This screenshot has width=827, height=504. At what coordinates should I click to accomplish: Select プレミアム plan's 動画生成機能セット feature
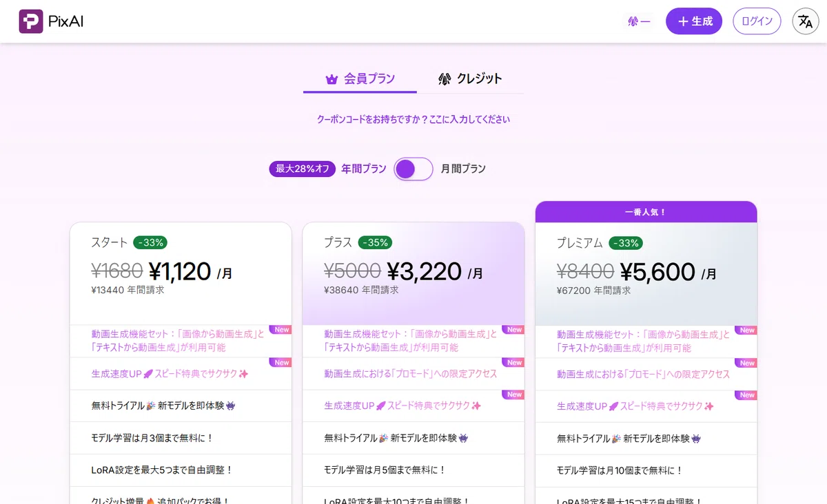click(646, 342)
